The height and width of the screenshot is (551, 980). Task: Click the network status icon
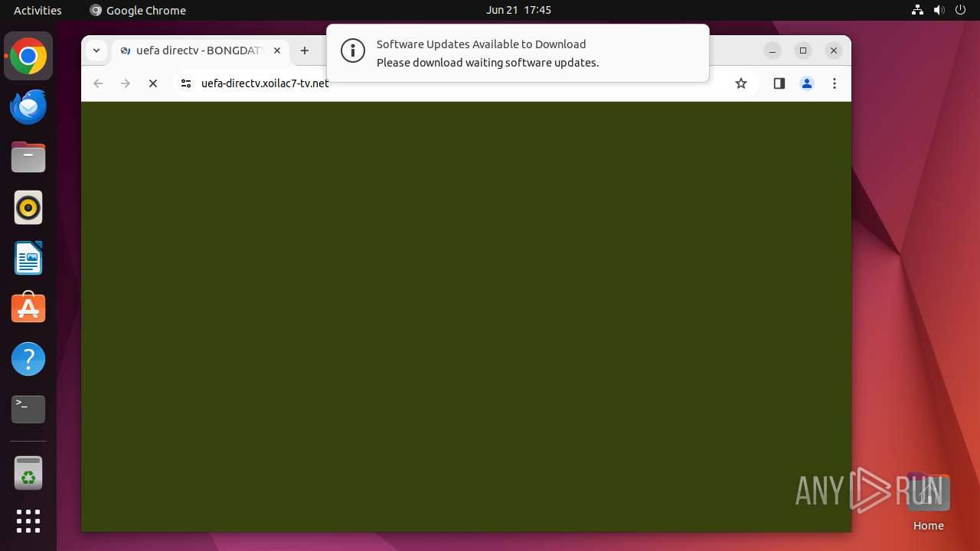coord(918,10)
